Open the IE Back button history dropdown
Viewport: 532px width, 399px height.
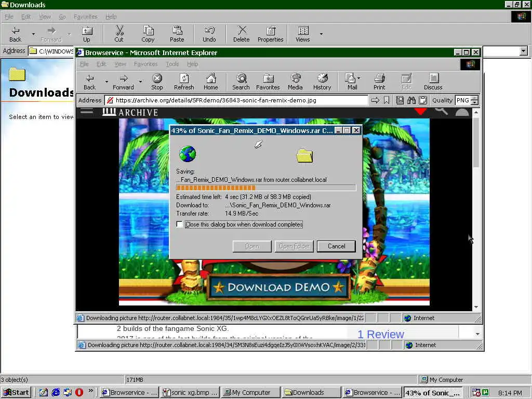pyautogui.click(x=107, y=82)
